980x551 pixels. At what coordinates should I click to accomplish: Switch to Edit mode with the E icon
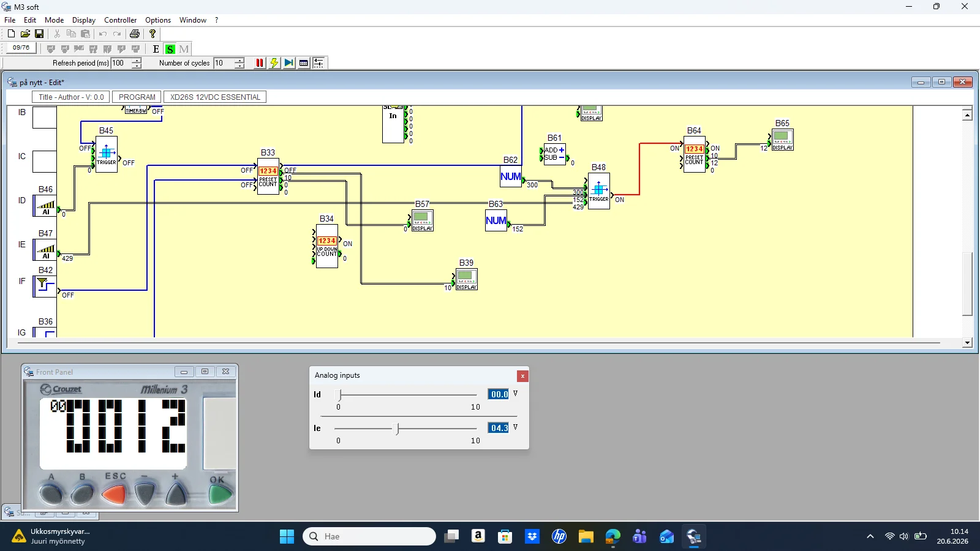(156, 49)
